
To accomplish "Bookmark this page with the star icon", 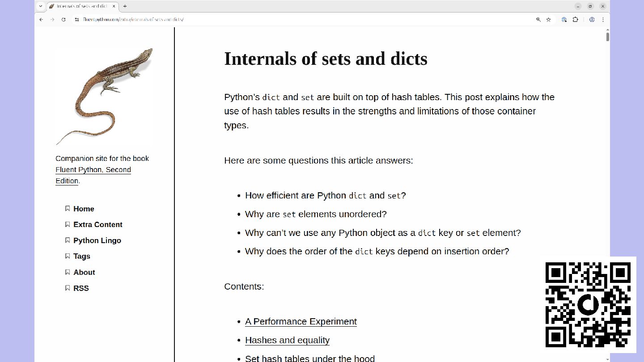I will (x=548, y=20).
